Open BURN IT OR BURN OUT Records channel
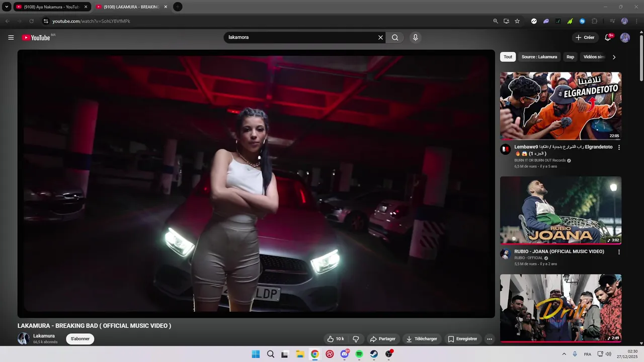 [x=540, y=160]
